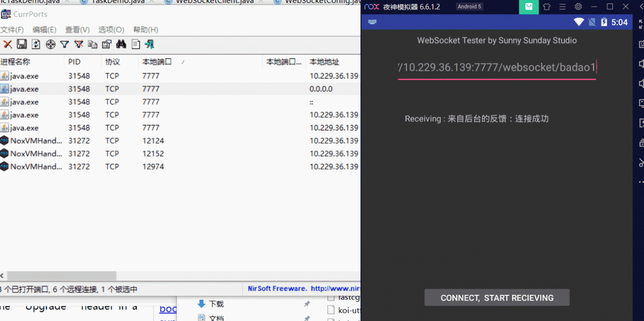Image resolution: width=644 pixels, height=321 pixels.
Task: Click the binoculars find icon
Action: coord(121,44)
